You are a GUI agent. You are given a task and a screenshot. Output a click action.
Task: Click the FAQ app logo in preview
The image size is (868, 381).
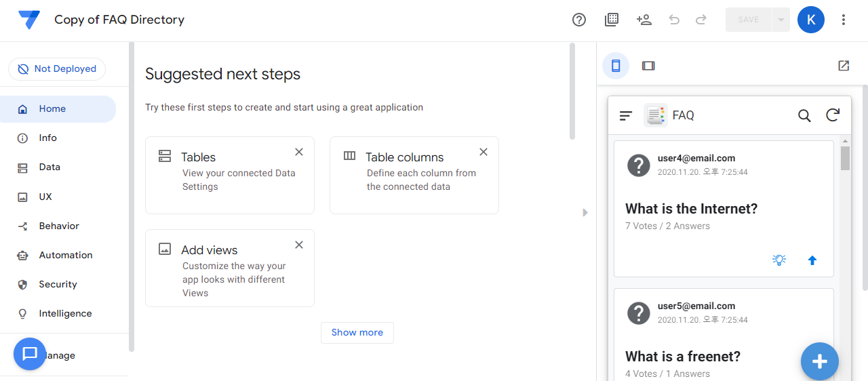click(x=656, y=115)
